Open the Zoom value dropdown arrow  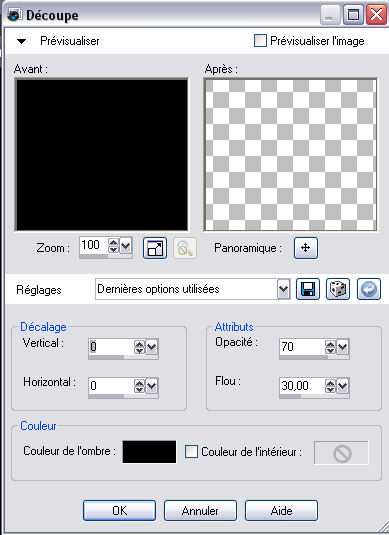click(126, 245)
